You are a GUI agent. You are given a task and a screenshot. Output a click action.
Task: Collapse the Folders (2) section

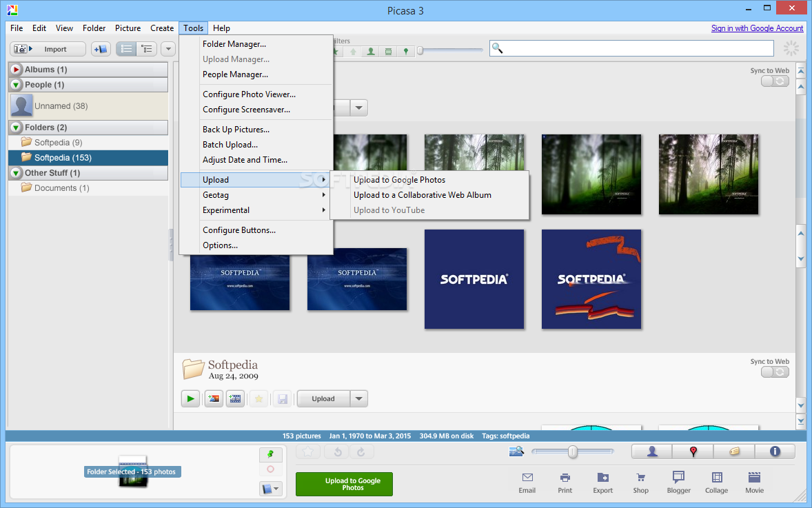coord(16,128)
